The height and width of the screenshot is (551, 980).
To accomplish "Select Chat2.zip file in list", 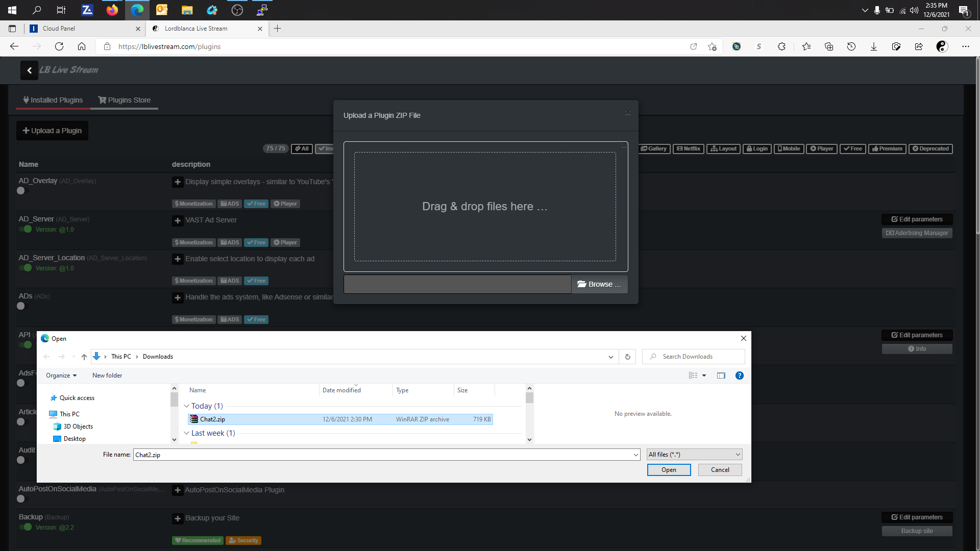I will click(340, 419).
